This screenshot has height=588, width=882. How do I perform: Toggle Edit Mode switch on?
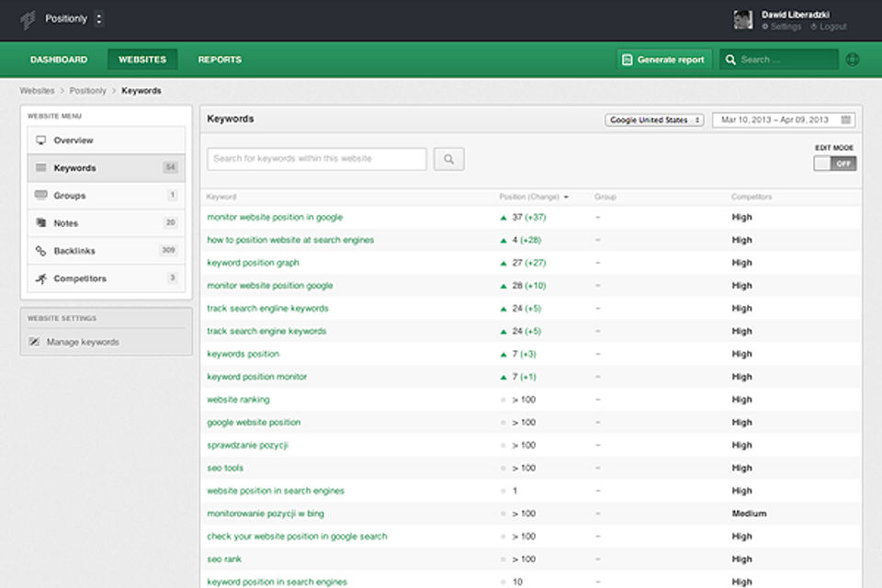pos(834,164)
